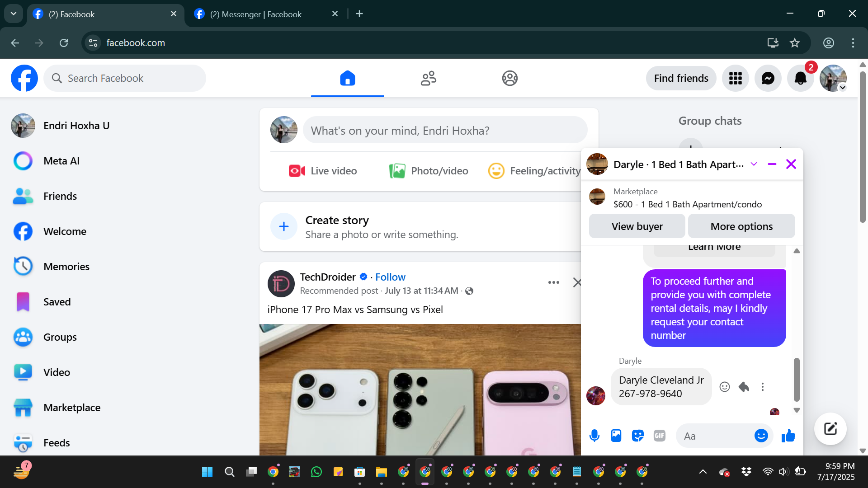This screenshot has height=488, width=868.
Task: Close the Daryle chat window
Action: coord(791,164)
